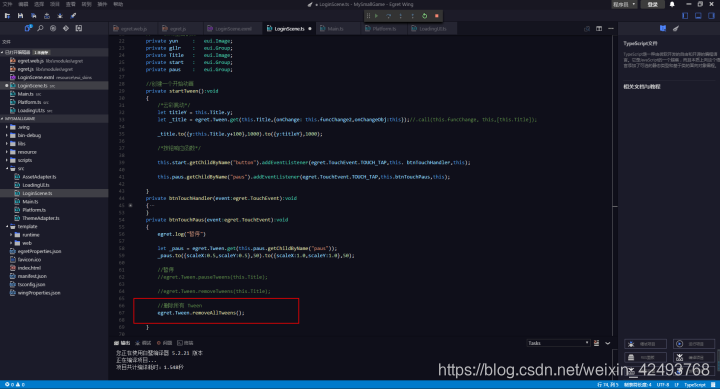The height and width of the screenshot is (389, 720).
Task: Click the step into debug icon
Action: click(x=400, y=16)
